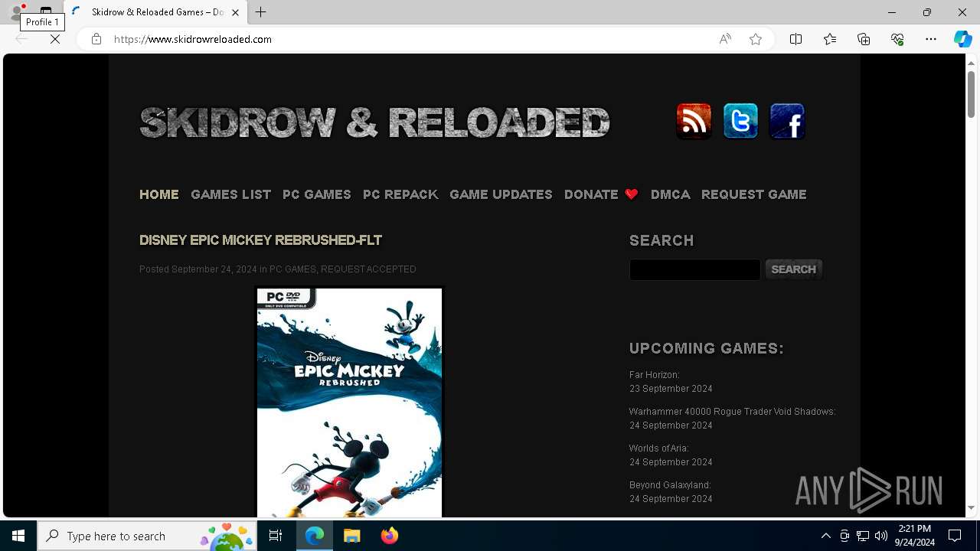Close the Skidrow & Reloaded tab
The image size is (980, 551).
[235, 12]
